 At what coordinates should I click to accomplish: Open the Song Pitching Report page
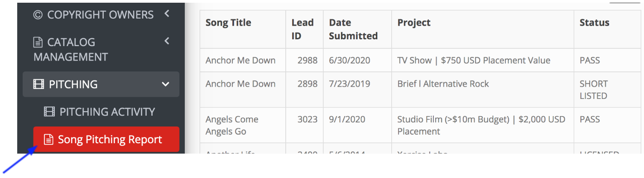[x=106, y=140]
